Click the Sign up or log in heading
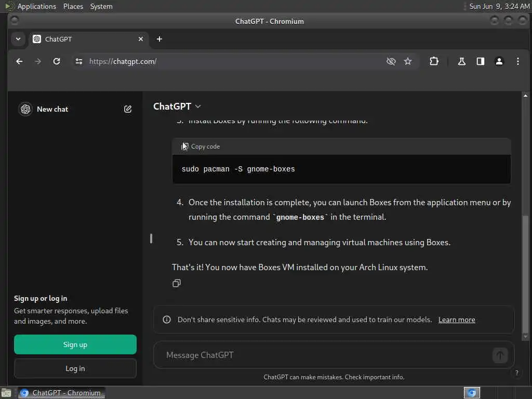The height and width of the screenshot is (399, 532). coord(41,298)
